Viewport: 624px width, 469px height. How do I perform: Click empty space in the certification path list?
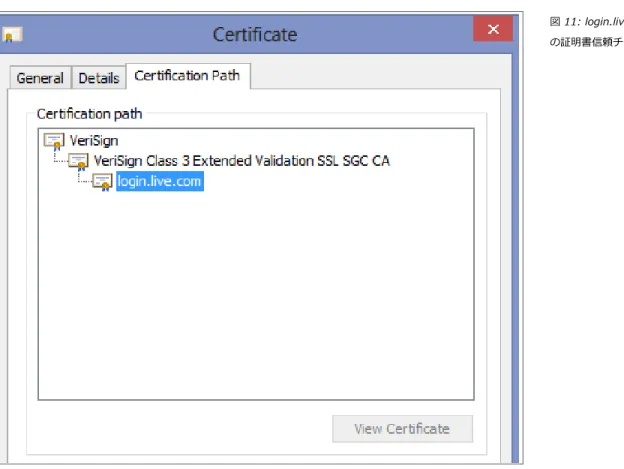coord(256,294)
